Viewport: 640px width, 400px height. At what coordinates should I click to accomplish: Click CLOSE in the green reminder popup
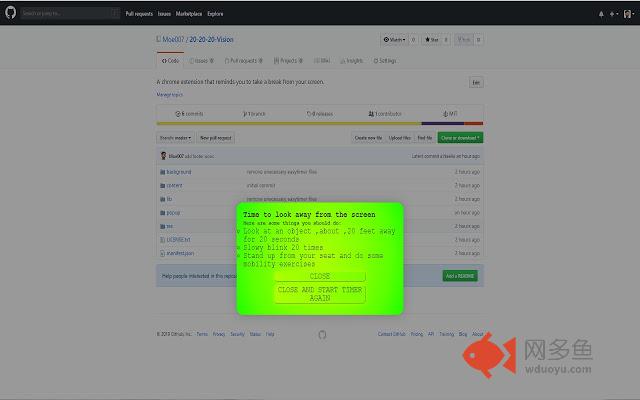[x=320, y=276]
